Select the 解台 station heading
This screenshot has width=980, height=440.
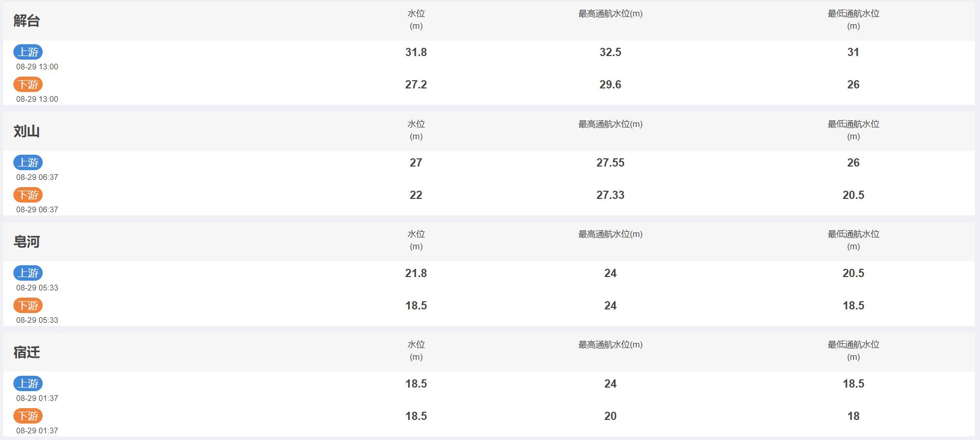tap(27, 21)
